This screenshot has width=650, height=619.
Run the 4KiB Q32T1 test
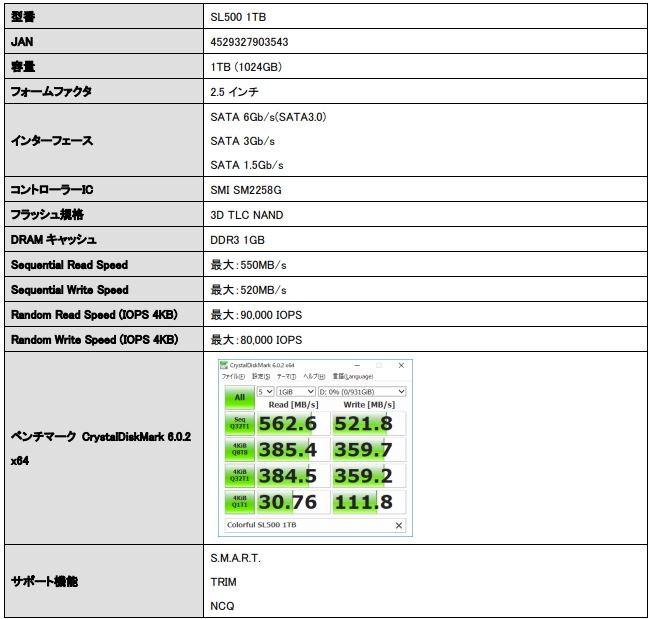point(237,475)
